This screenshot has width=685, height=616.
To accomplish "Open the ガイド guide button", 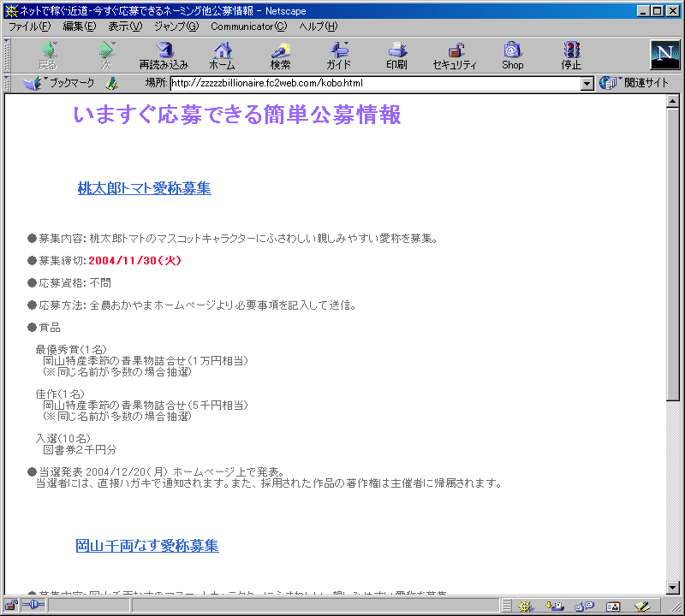I will pyautogui.click(x=338, y=56).
